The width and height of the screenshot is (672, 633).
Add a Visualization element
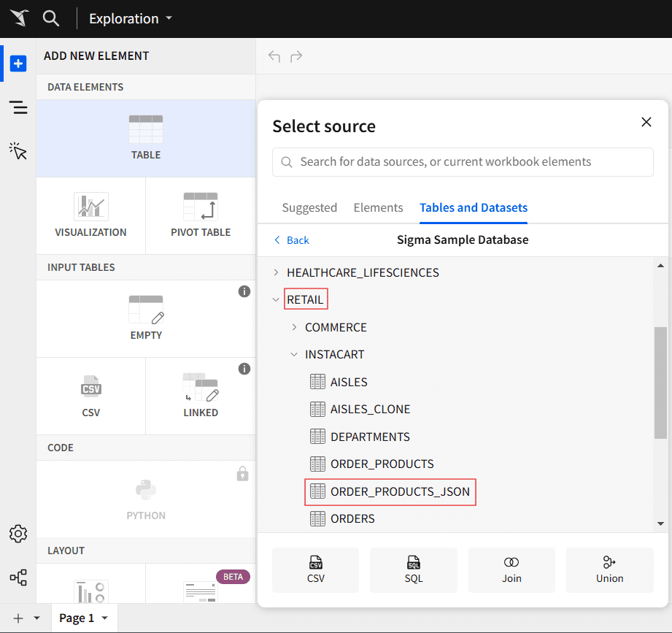[90, 208]
